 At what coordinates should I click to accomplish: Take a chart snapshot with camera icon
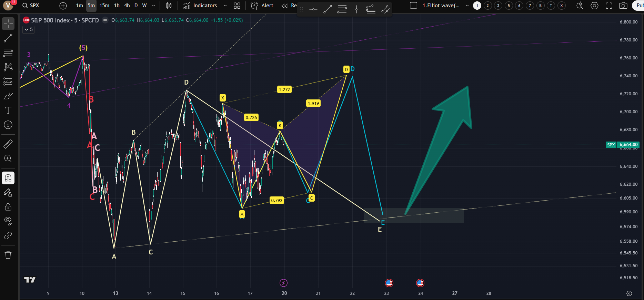tap(623, 6)
